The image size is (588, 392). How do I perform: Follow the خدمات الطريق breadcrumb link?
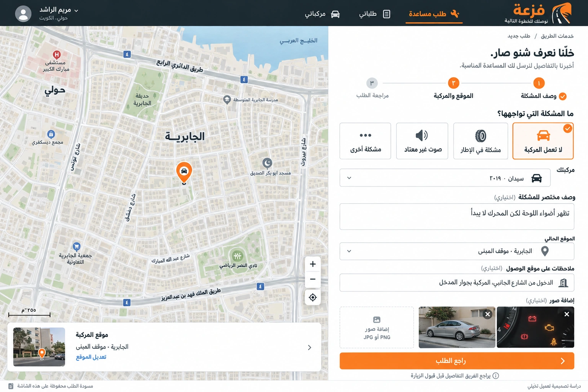pyautogui.click(x=557, y=36)
